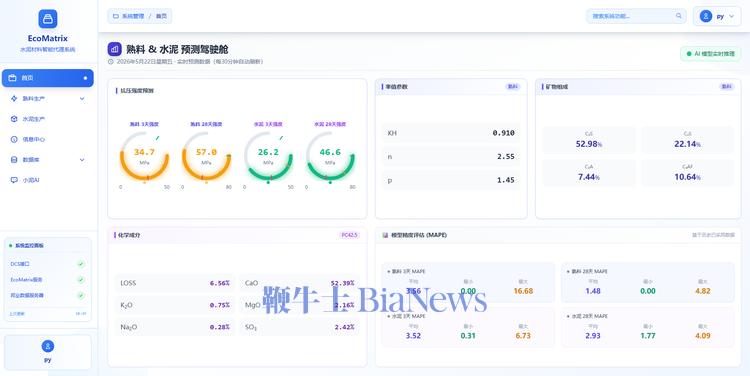
Task: Open 水泥生产 in the sidebar menu
Action: pyautogui.click(x=47, y=119)
